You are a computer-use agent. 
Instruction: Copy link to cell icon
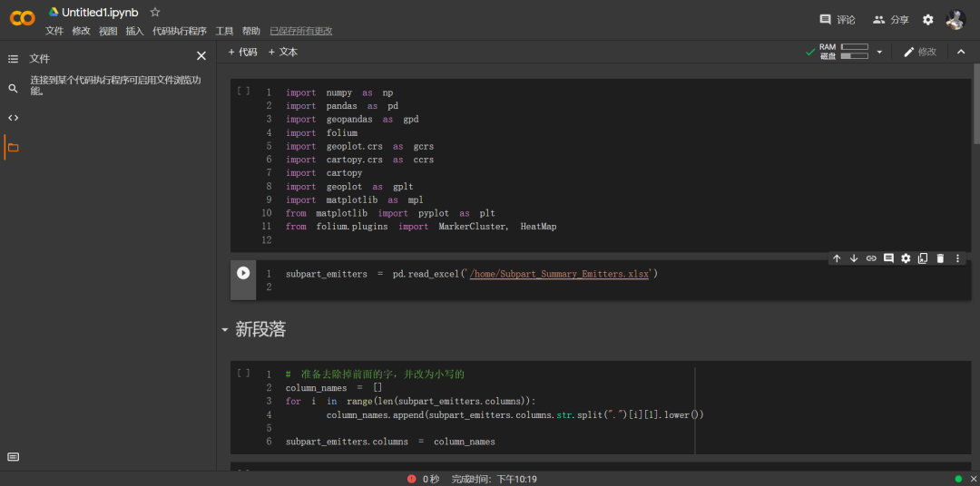pyautogui.click(x=871, y=258)
